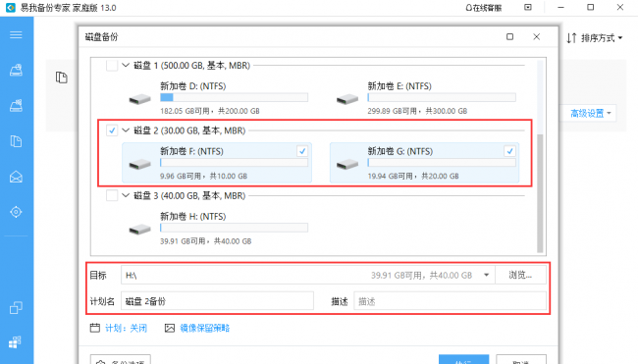Select the volume D: drive icon
This screenshot has height=364, width=638.
click(140, 99)
